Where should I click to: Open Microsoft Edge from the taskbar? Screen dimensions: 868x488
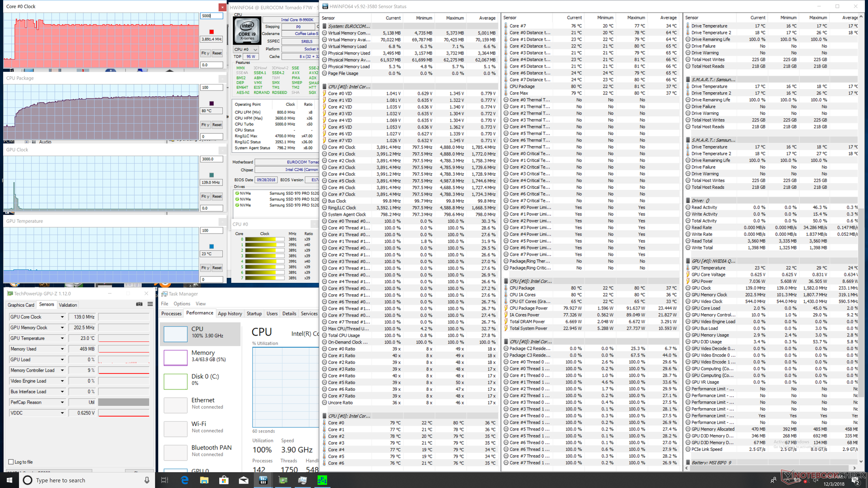tap(184, 480)
